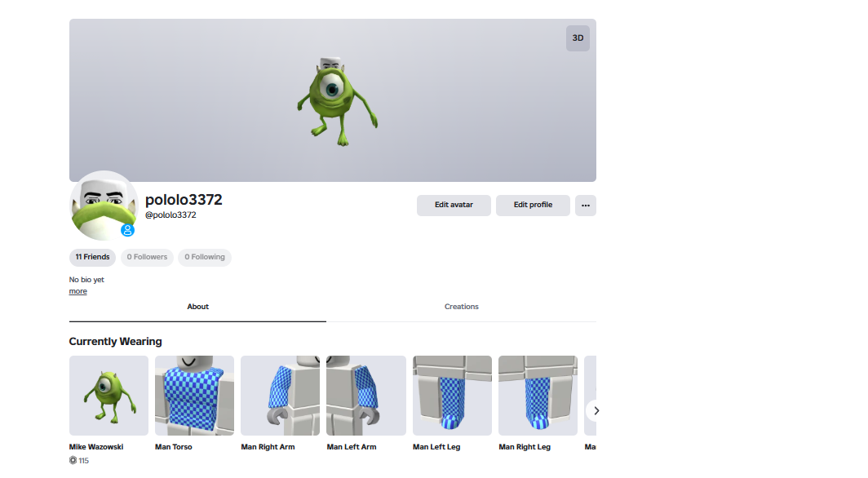Expand bio with the more link
The image size is (868, 478).
(x=78, y=291)
